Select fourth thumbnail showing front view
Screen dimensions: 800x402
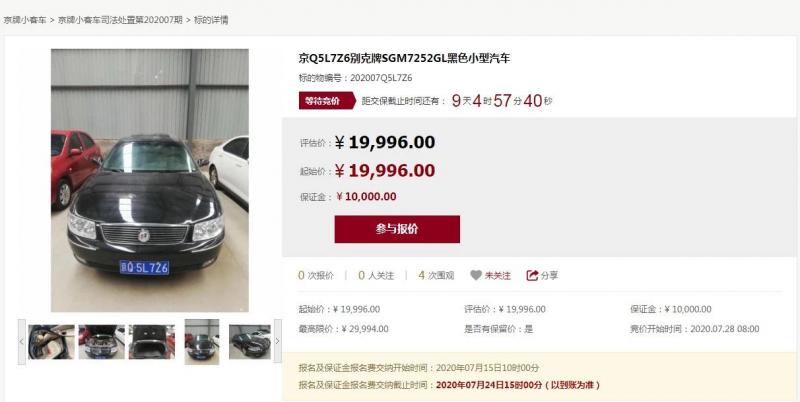202,342
